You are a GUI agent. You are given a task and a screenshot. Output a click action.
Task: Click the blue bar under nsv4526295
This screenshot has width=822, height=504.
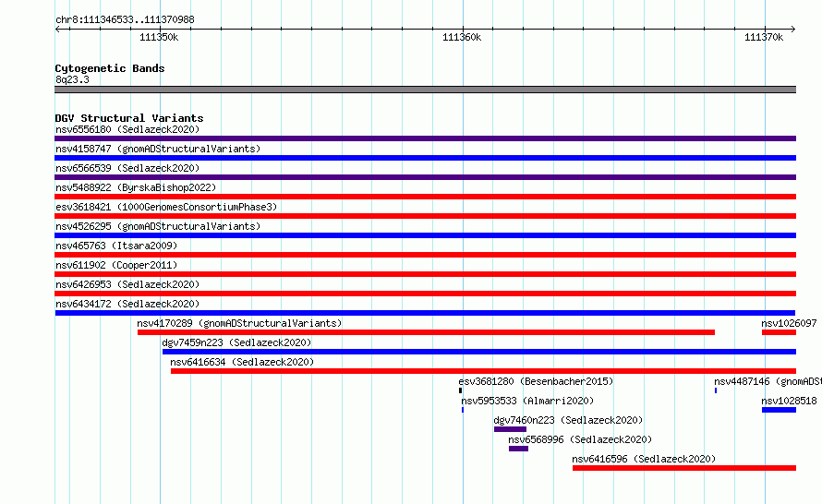425,235
